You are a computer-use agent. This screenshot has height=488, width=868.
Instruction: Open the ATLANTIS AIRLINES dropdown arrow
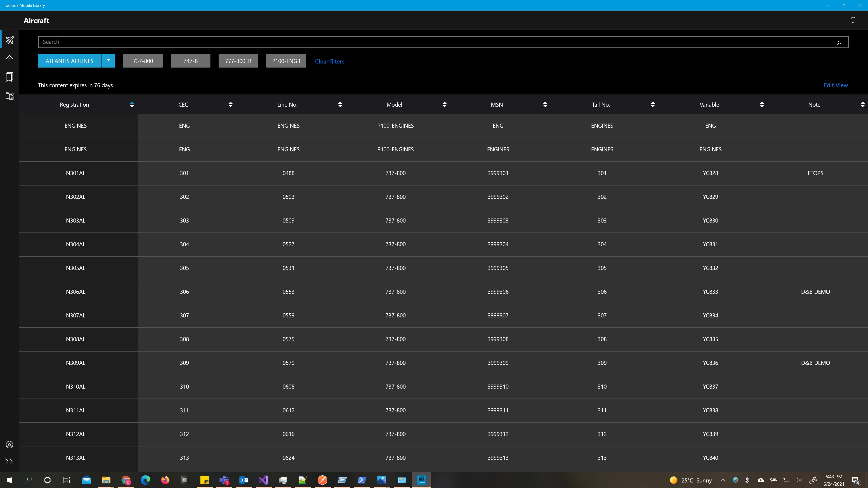pos(108,61)
